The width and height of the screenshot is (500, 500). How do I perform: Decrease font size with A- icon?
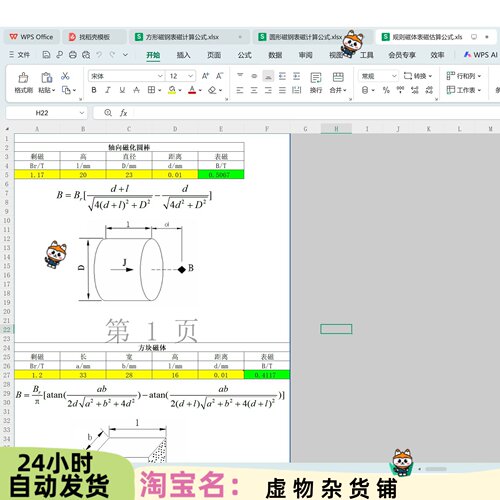pyautogui.click(x=219, y=76)
